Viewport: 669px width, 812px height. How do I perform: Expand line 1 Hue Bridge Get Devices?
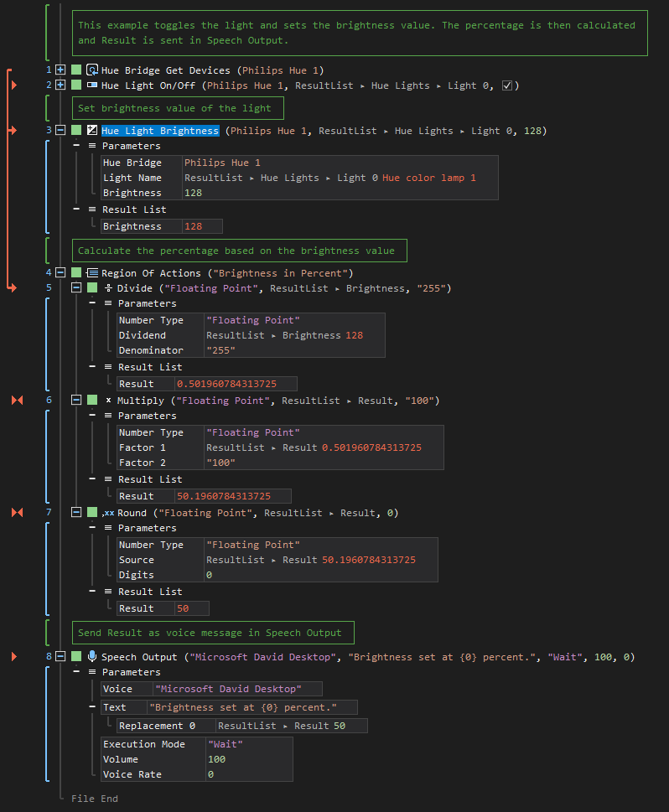click(x=60, y=70)
